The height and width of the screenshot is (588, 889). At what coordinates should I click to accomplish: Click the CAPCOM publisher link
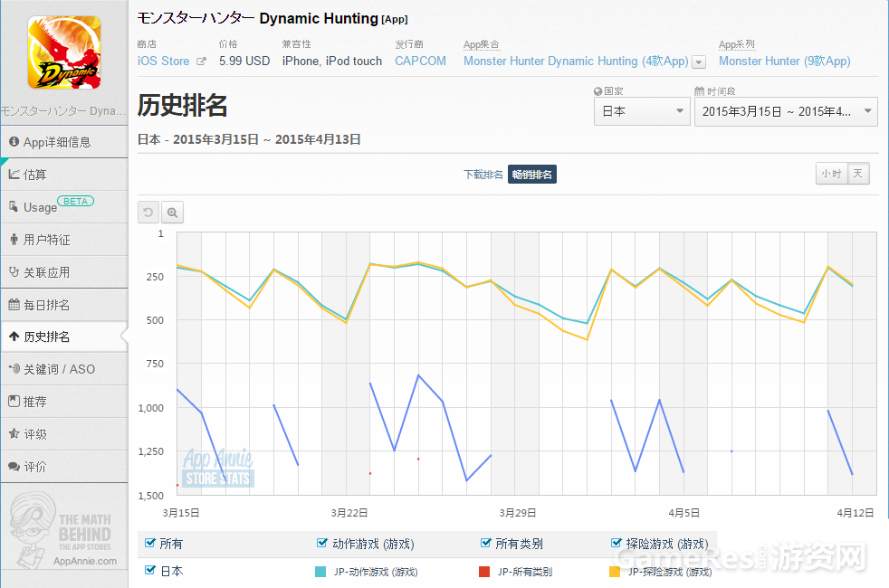420,62
